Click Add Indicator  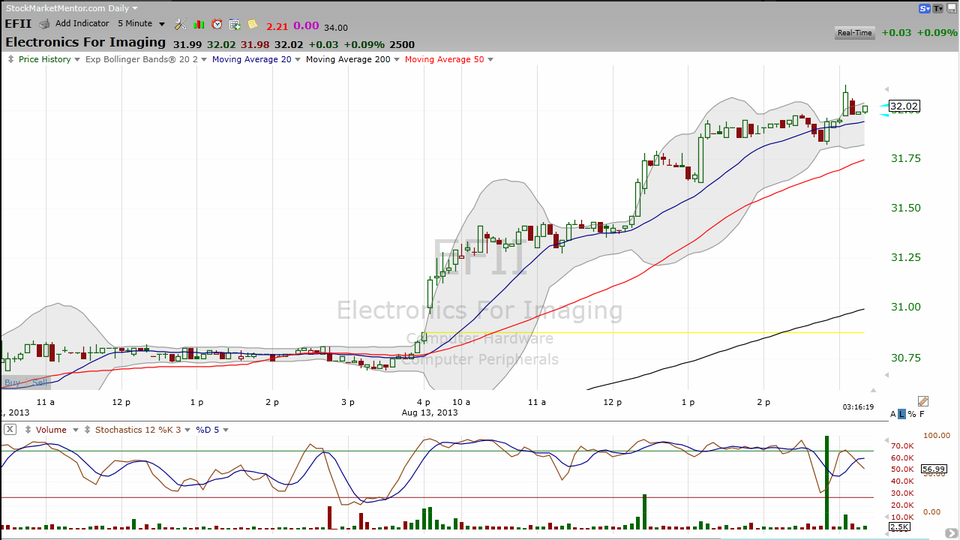tap(82, 23)
